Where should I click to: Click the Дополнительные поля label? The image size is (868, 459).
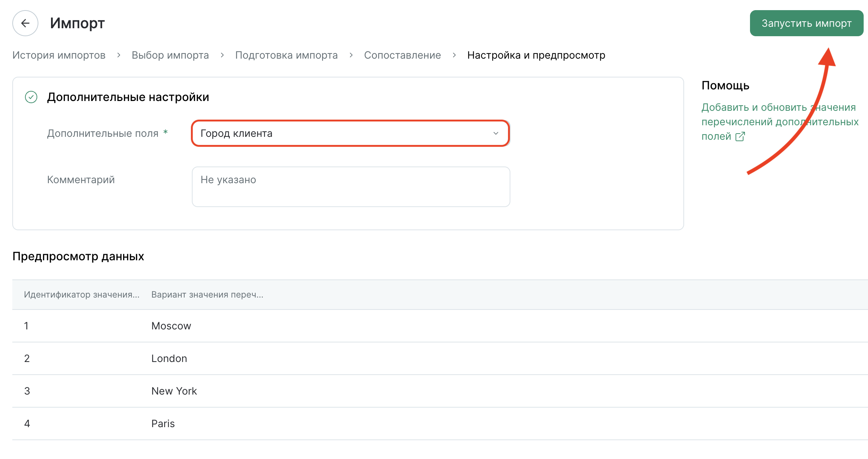[103, 133]
